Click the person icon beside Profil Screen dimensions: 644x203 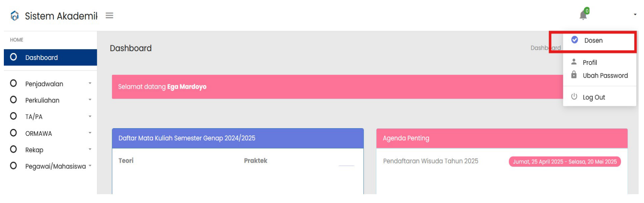(x=574, y=62)
